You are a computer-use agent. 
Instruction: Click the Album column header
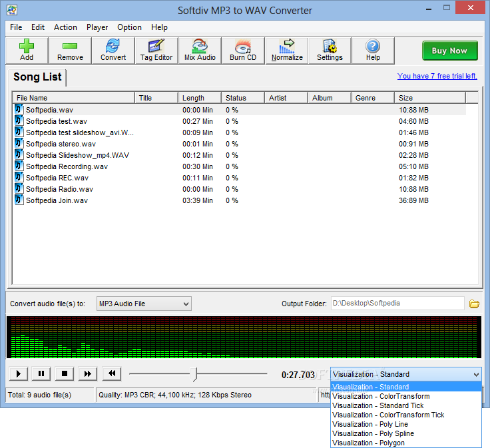[330, 98]
